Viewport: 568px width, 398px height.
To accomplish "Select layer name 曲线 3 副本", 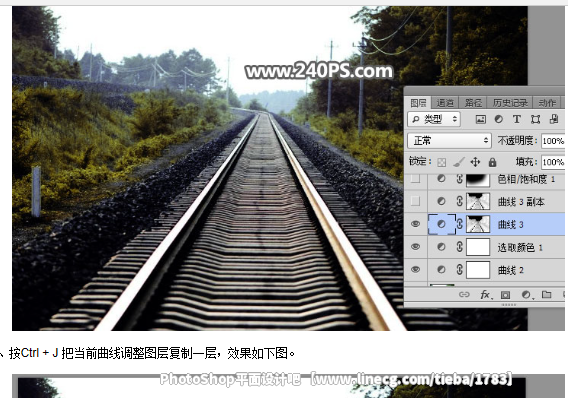I will tap(521, 202).
